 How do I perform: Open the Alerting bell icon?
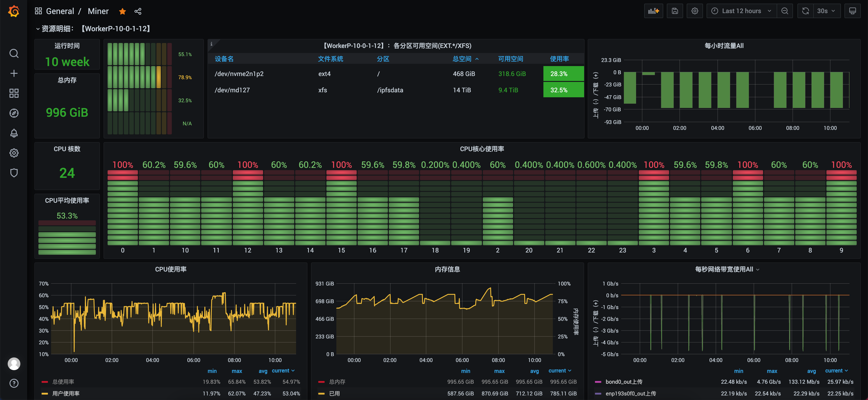14,133
